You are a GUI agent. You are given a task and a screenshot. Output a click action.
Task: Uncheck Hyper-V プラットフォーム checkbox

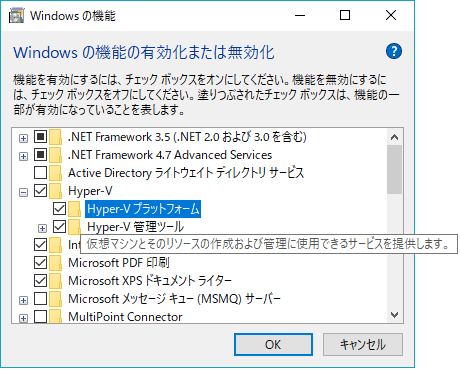[60, 209]
